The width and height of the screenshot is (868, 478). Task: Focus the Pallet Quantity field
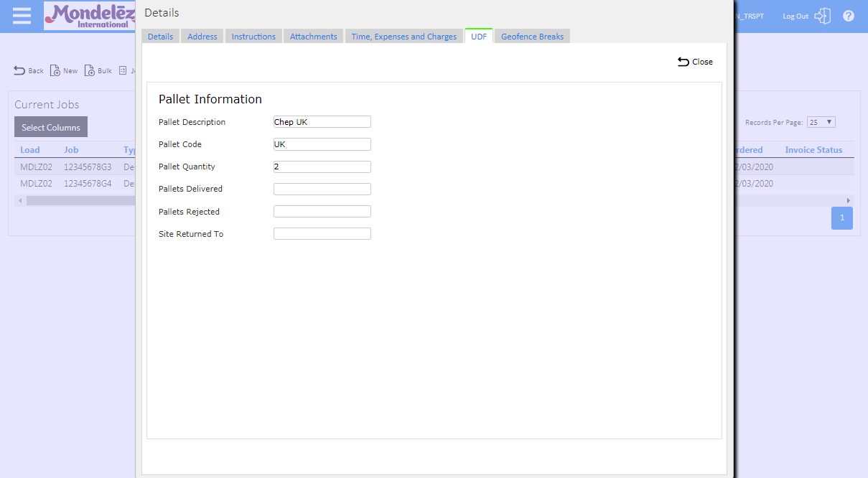(322, 167)
